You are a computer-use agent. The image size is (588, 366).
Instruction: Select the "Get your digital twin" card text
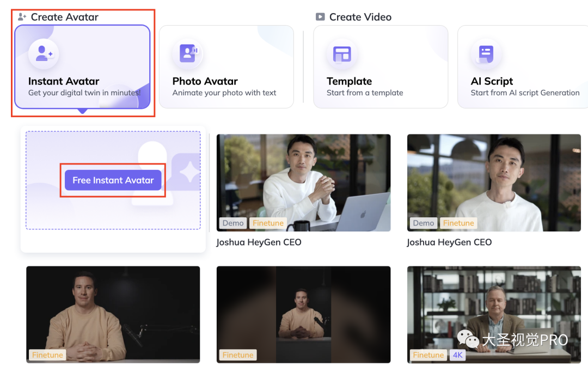click(84, 93)
